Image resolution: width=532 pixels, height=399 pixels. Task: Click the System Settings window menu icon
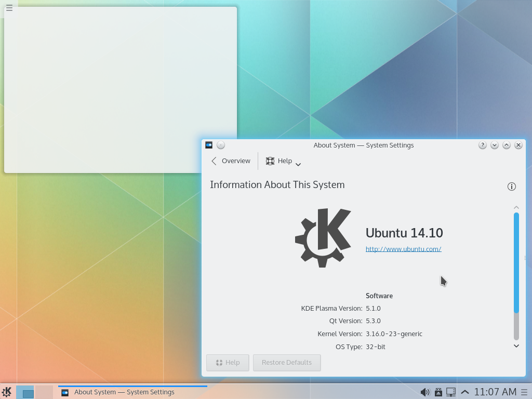pyautogui.click(x=209, y=145)
